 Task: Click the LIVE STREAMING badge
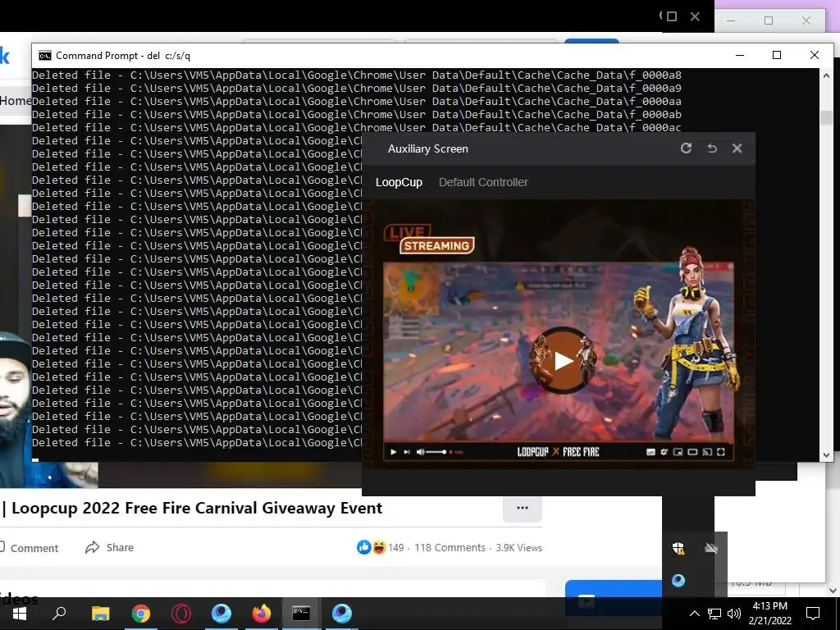click(428, 239)
